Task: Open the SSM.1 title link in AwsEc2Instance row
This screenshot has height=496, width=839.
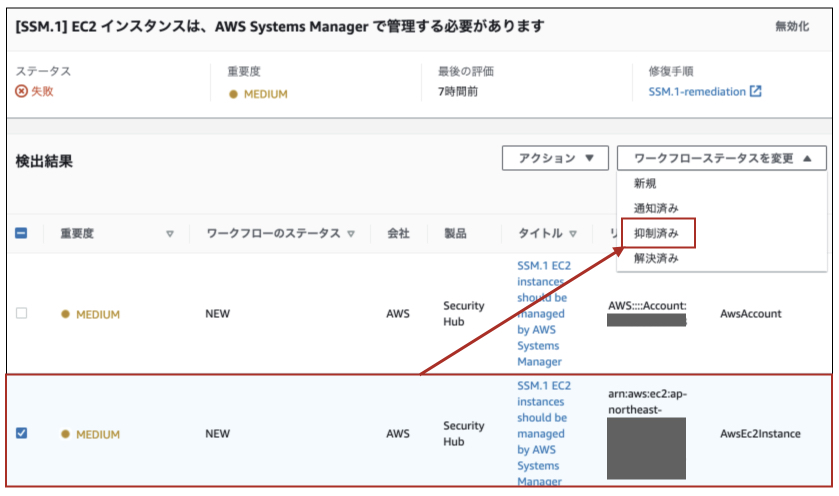Action: click(543, 433)
